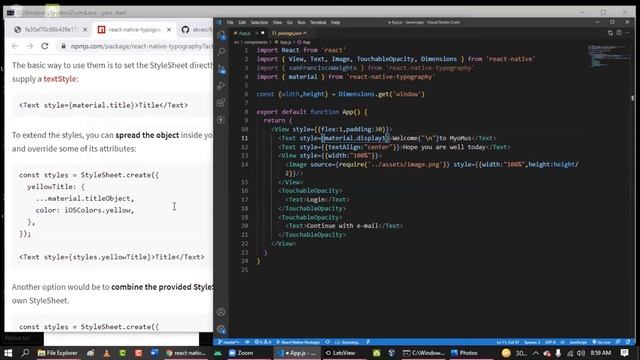This screenshot has width=640, height=360.
Task: Open the Help menu in VS Code
Action: pyautogui.click(x=336, y=22)
